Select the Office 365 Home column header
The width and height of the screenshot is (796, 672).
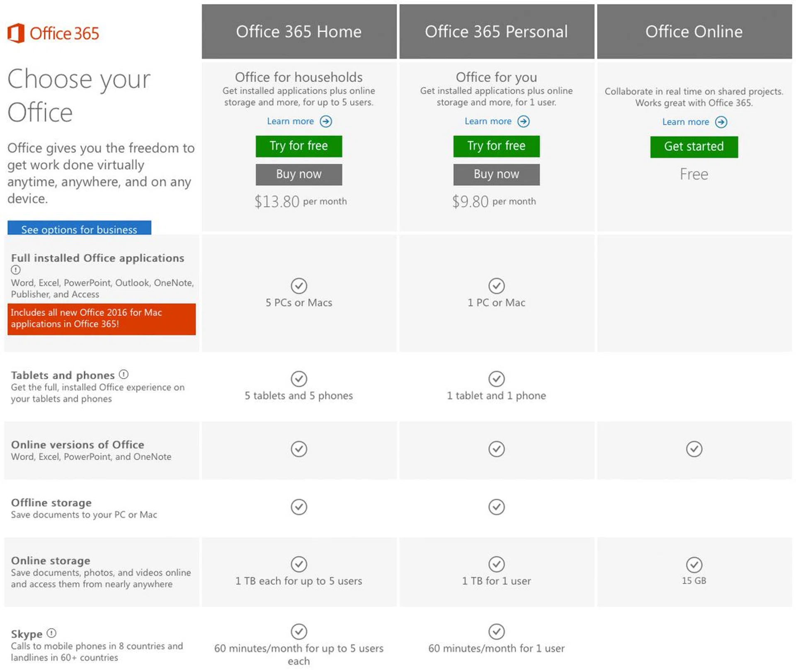[x=299, y=32]
